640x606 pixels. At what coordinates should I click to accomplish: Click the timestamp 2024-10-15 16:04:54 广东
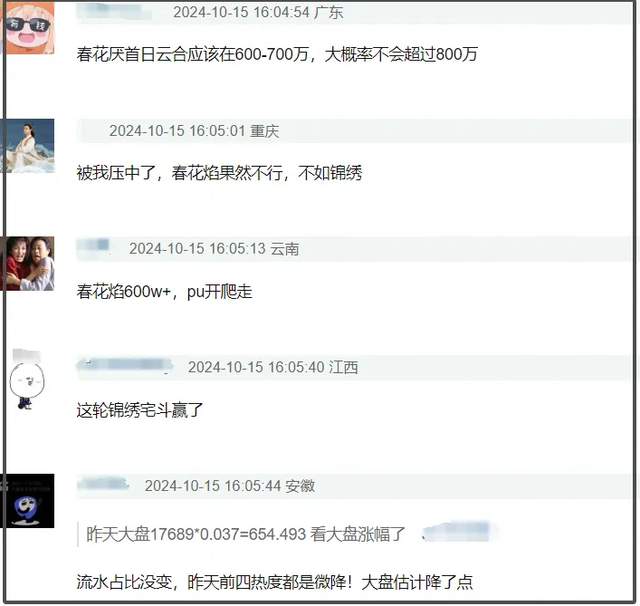258,12
